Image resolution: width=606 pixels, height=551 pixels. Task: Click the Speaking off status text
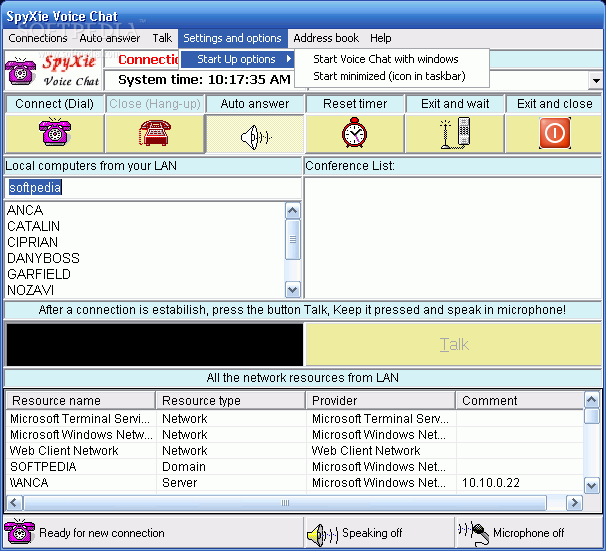[372, 533]
